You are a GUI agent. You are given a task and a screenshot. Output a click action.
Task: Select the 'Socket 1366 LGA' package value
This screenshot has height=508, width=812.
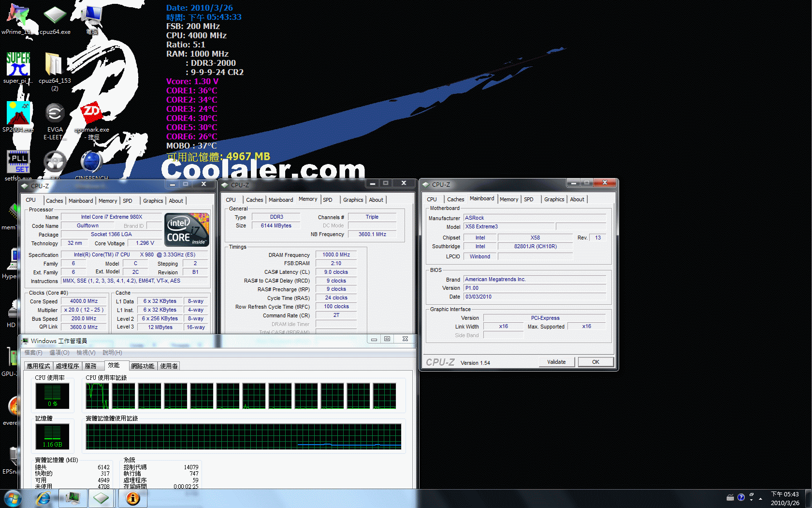coord(111,235)
